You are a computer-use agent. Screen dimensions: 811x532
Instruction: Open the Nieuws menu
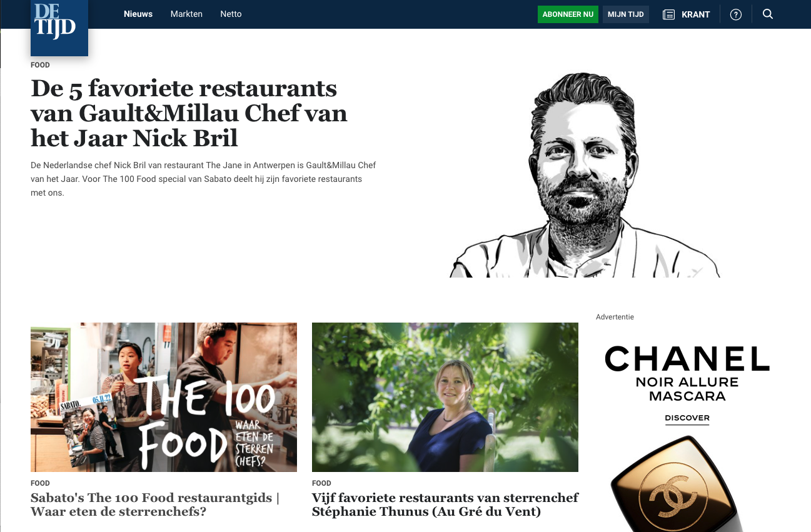tap(138, 14)
